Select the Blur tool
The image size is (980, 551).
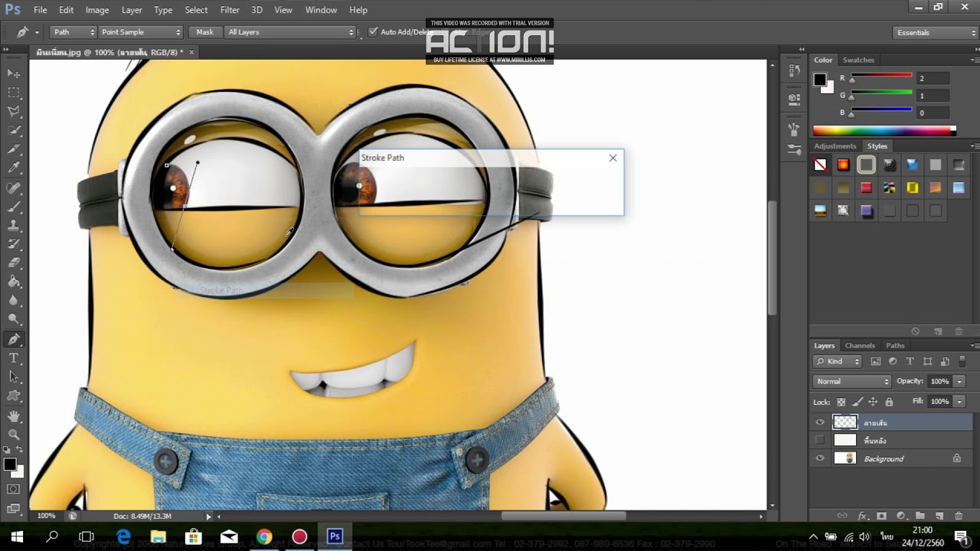[14, 302]
